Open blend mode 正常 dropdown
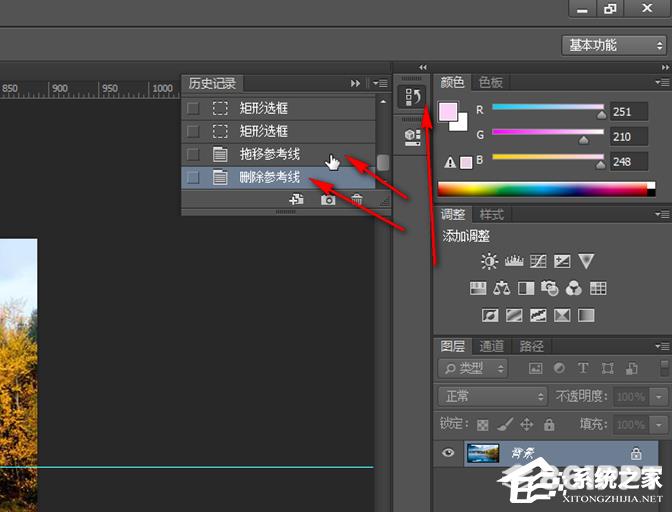672x512 pixels. pyautogui.click(x=493, y=396)
